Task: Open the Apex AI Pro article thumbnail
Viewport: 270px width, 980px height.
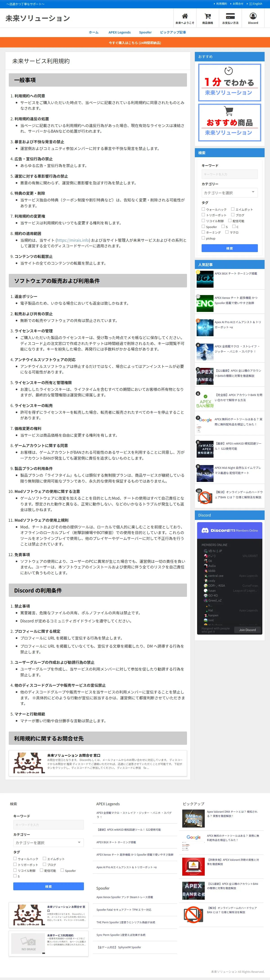Action: [x=205, y=328]
